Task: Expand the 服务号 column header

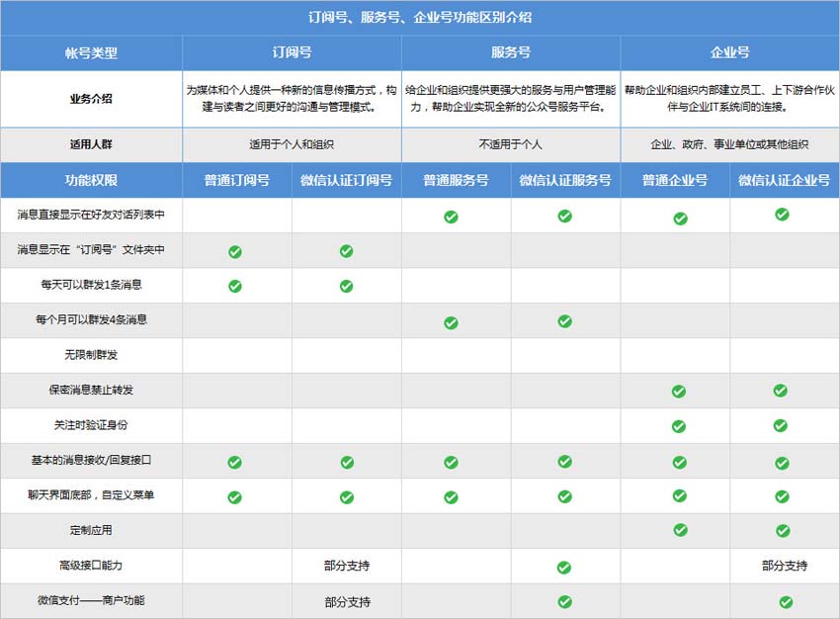Action: [509, 53]
